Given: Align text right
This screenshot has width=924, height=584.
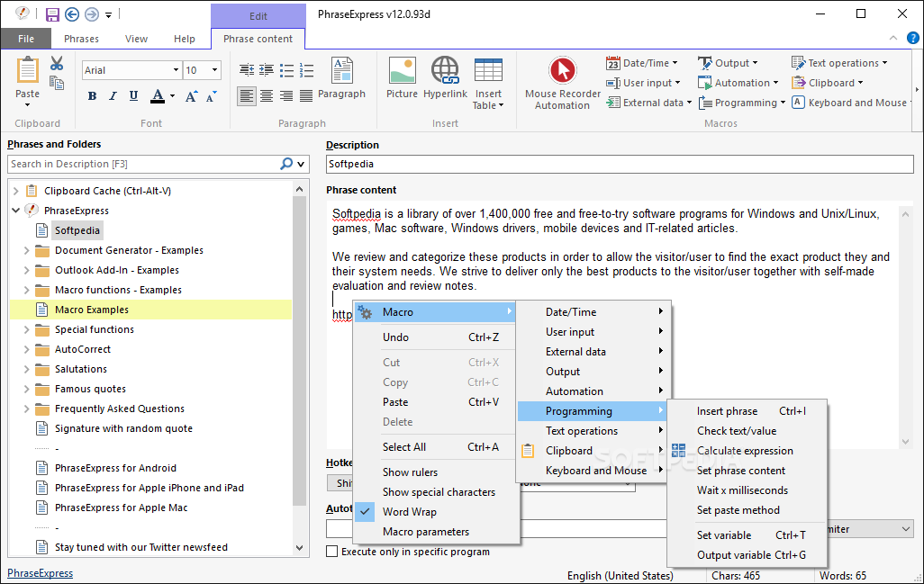Looking at the screenshot, I should 286,96.
